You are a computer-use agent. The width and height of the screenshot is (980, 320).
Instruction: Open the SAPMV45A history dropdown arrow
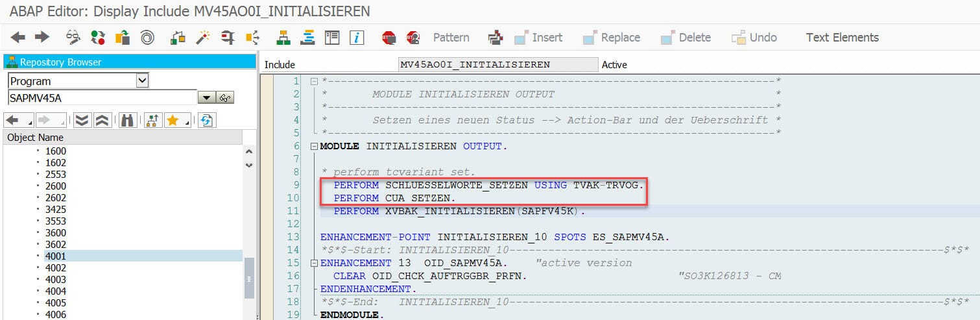(206, 98)
